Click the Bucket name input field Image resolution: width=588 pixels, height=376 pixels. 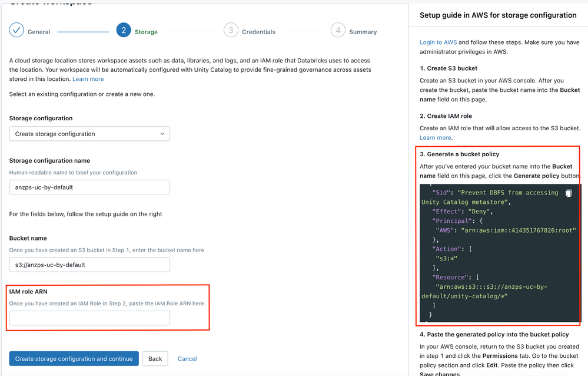point(89,265)
